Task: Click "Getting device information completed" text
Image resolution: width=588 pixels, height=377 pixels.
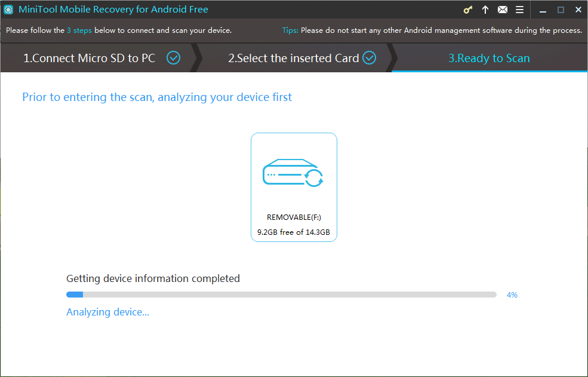Action: (153, 278)
